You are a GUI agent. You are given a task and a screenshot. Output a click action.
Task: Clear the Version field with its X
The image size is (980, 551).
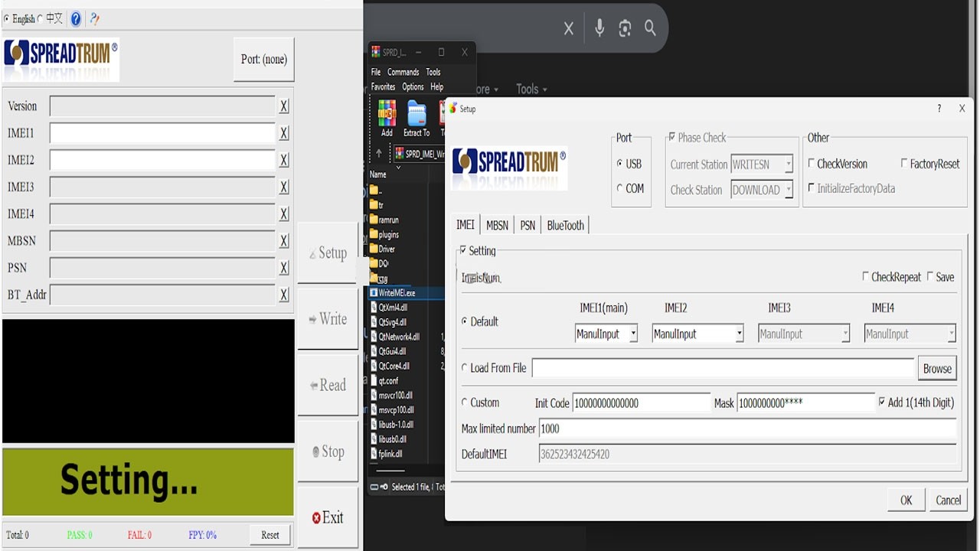[x=284, y=106]
